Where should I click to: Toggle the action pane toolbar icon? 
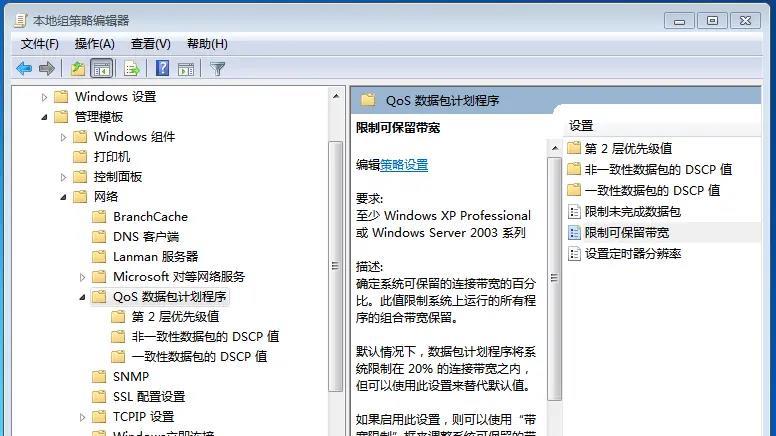point(186,69)
